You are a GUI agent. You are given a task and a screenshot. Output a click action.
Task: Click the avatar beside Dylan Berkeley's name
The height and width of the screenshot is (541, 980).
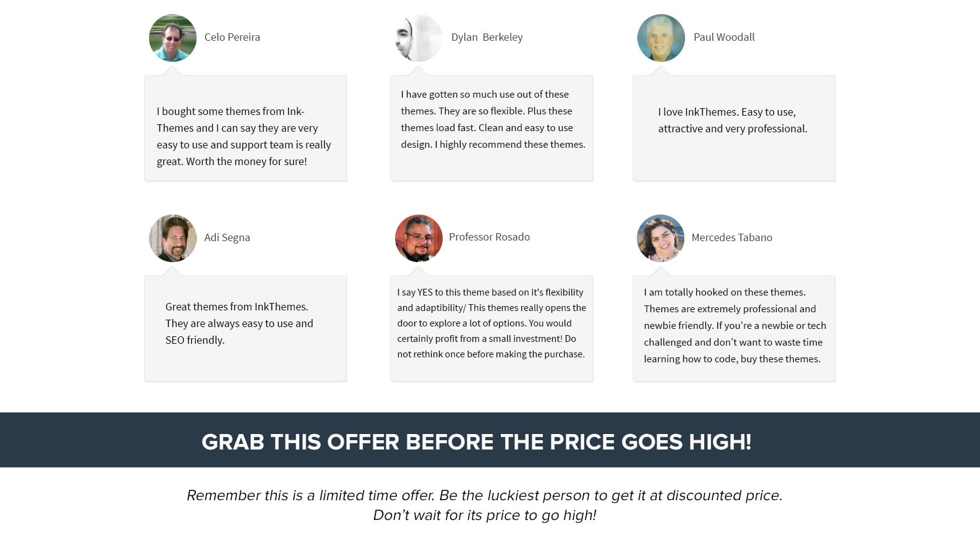pyautogui.click(x=419, y=38)
